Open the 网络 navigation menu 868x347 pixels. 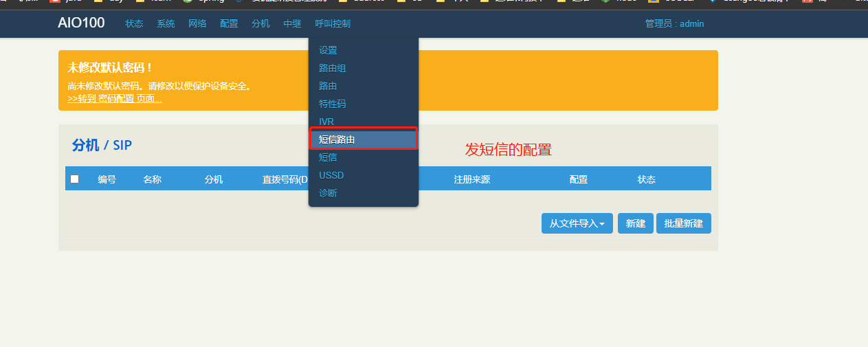197,24
